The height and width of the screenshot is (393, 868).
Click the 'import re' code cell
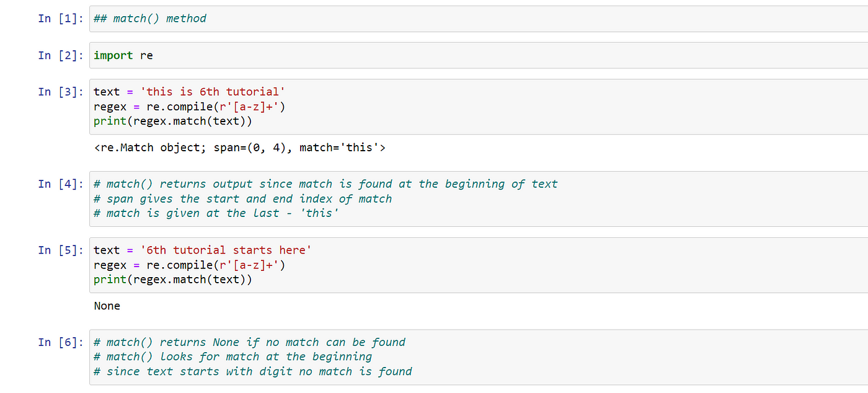pyautogui.click(x=479, y=55)
